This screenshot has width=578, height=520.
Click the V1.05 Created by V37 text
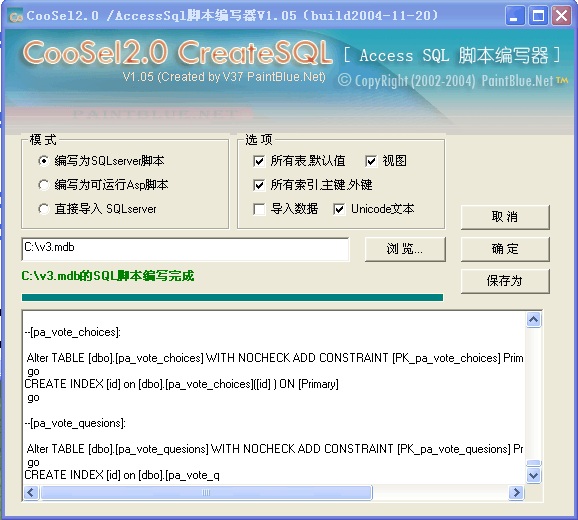point(224,77)
